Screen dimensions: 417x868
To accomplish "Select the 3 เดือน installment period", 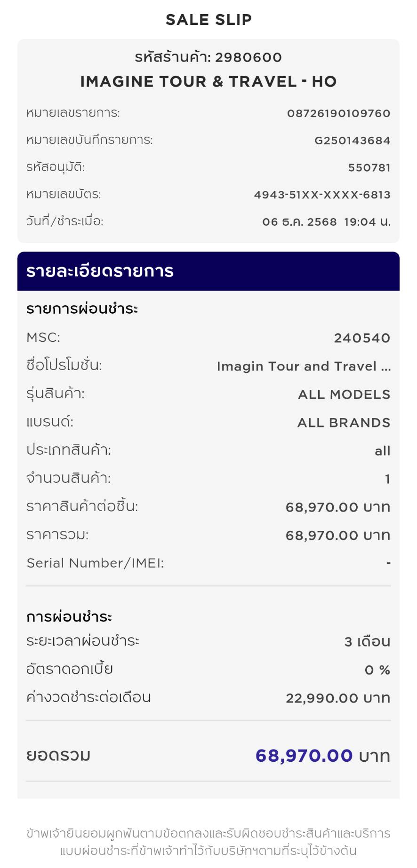I will (367, 642).
